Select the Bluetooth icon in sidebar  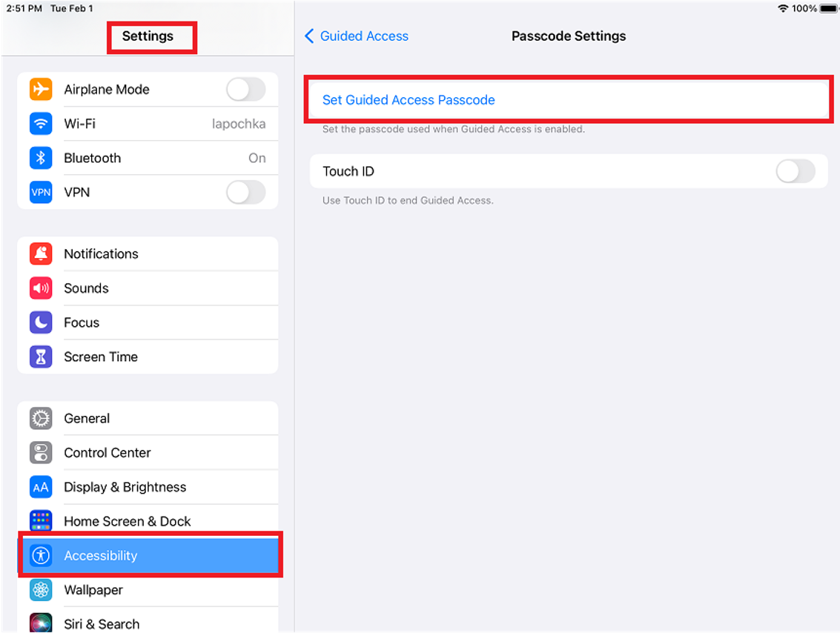pyautogui.click(x=41, y=158)
